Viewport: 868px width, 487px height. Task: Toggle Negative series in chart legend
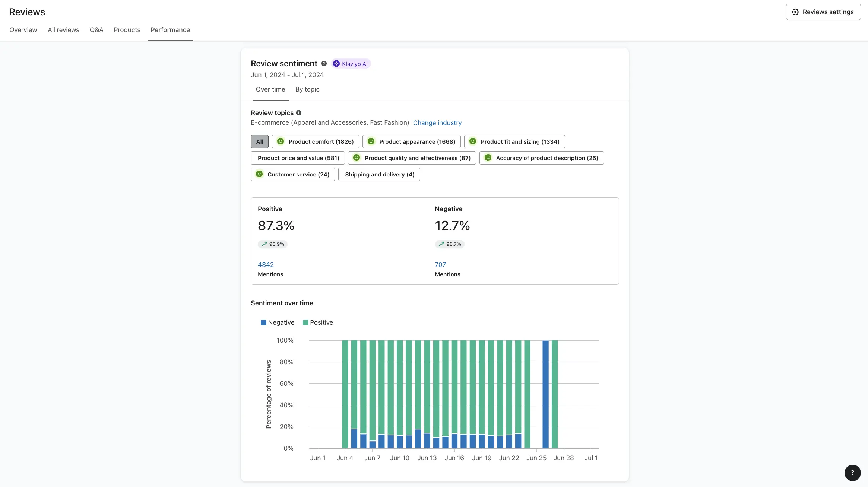click(x=278, y=322)
